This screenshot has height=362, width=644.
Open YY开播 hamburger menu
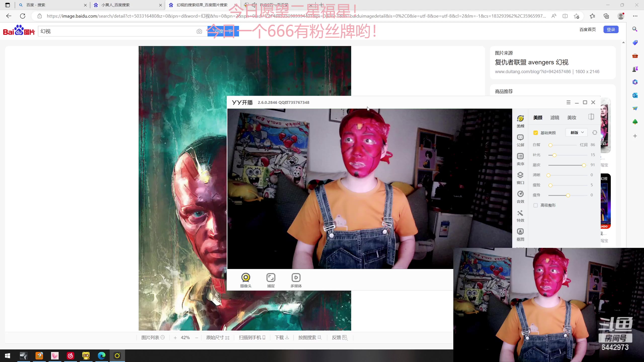pyautogui.click(x=568, y=102)
